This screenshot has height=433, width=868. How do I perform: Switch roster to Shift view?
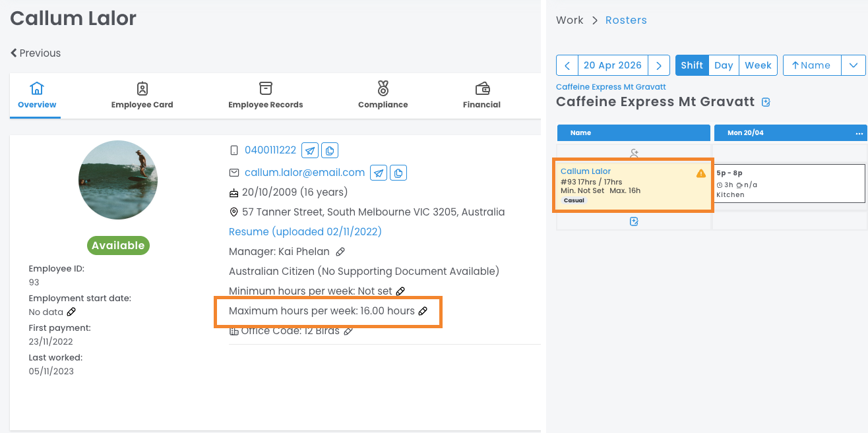pyautogui.click(x=692, y=65)
